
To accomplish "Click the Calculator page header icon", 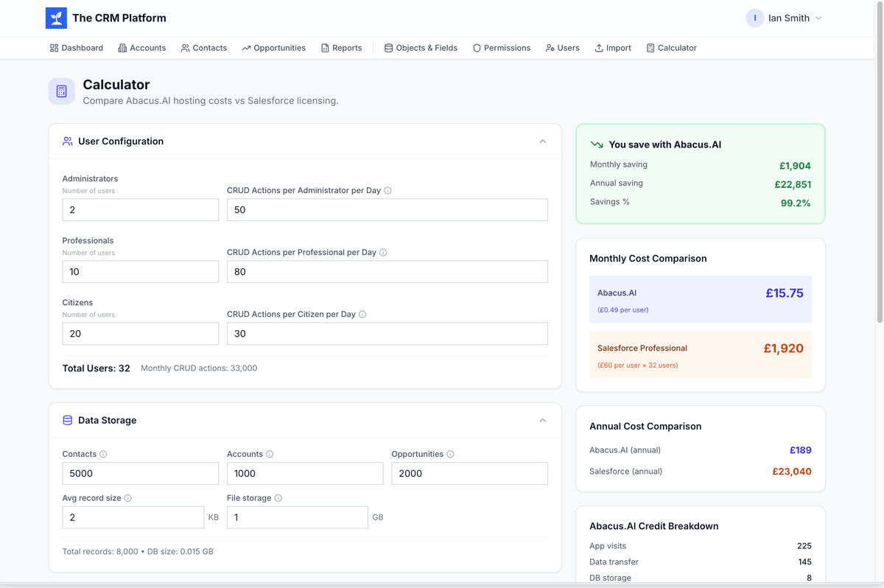I will (61, 91).
